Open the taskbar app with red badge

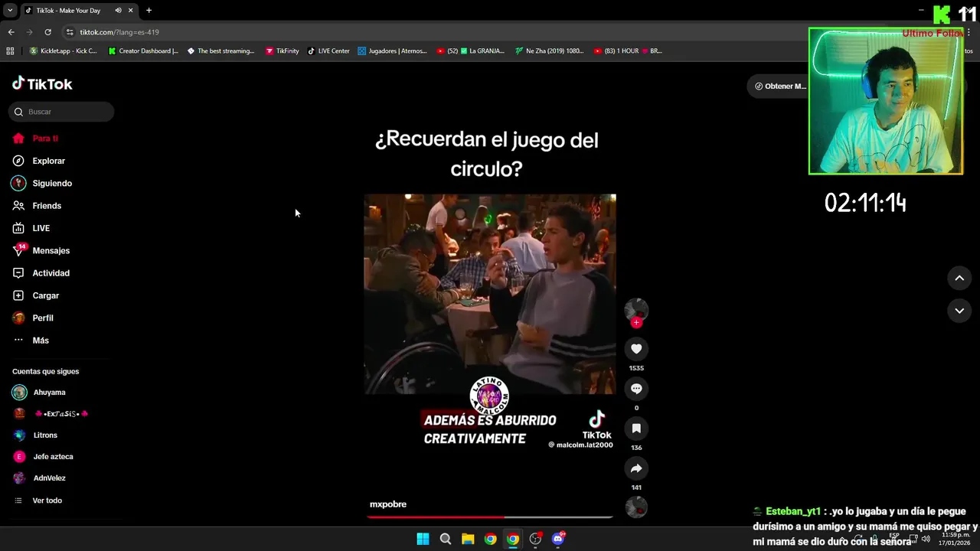[x=536, y=539]
